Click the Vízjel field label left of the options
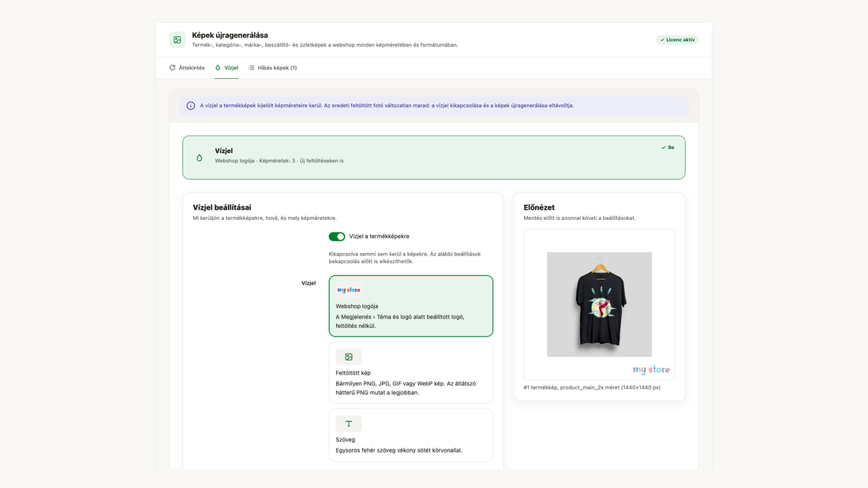The width and height of the screenshot is (868, 488). tap(309, 283)
